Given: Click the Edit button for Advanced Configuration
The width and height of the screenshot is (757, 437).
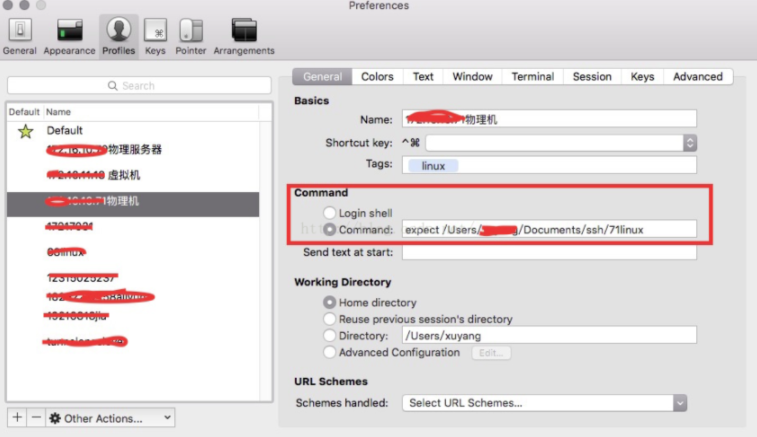Looking at the screenshot, I should click(x=491, y=353).
